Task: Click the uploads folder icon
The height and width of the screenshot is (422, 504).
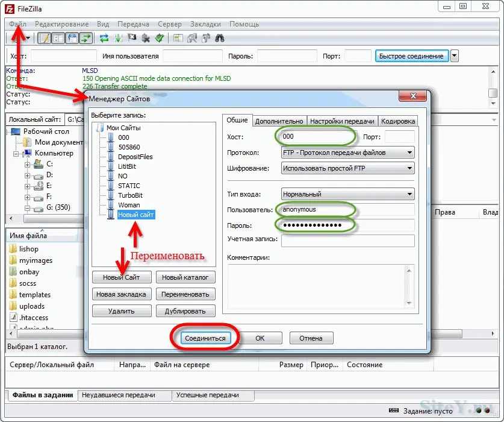Action: [13, 306]
